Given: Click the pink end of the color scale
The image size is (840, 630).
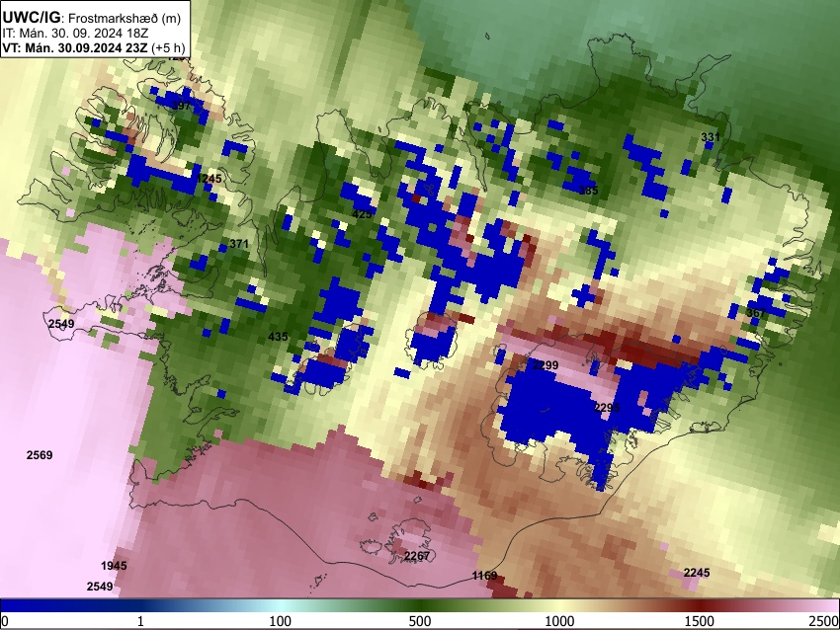Looking at the screenshot, I should (x=817, y=605).
